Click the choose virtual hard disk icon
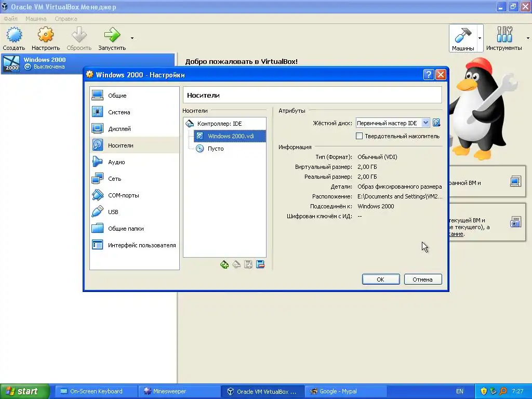The width and height of the screenshot is (532, 399). click(436, 123)
